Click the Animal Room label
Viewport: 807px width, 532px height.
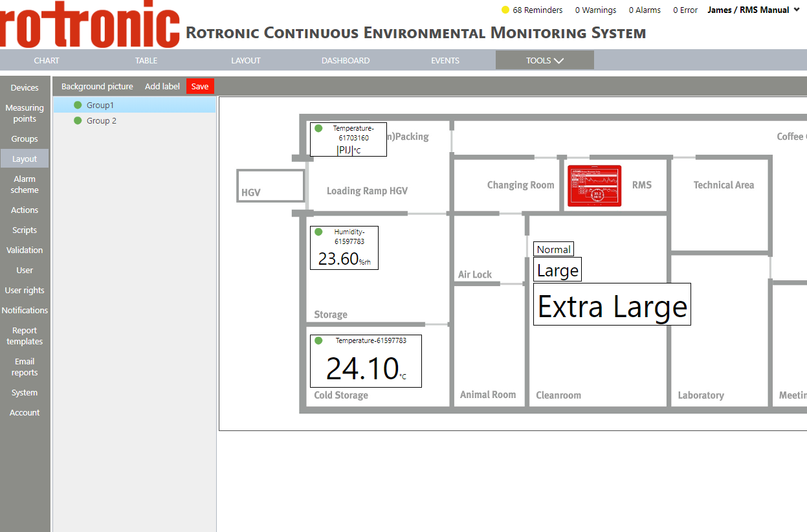click(488, 395)
